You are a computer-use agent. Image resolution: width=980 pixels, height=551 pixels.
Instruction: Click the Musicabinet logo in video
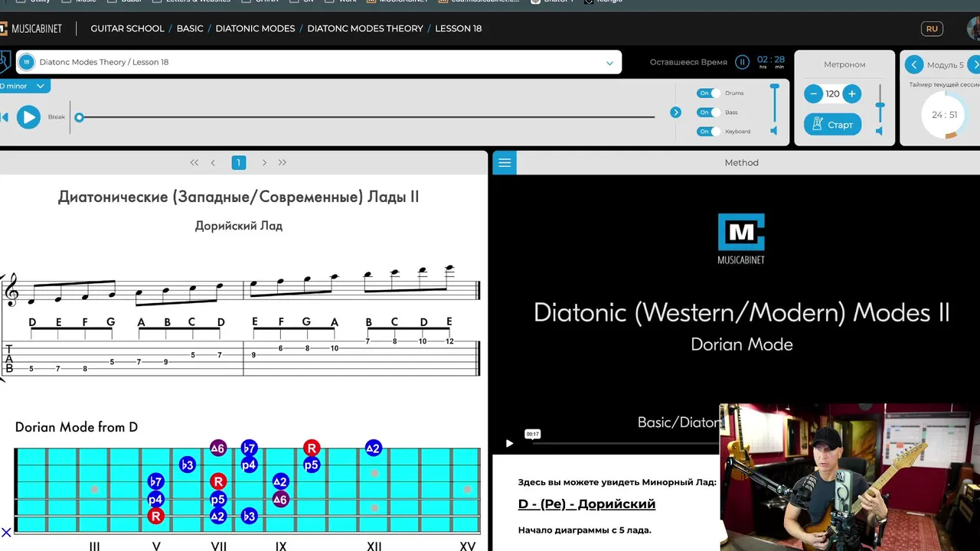click(x=741, y=238)
